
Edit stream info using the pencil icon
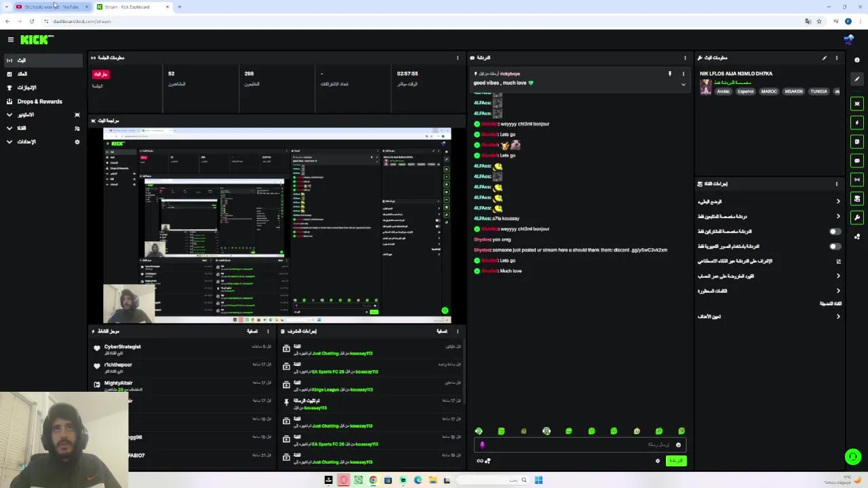tap(825, 58)
